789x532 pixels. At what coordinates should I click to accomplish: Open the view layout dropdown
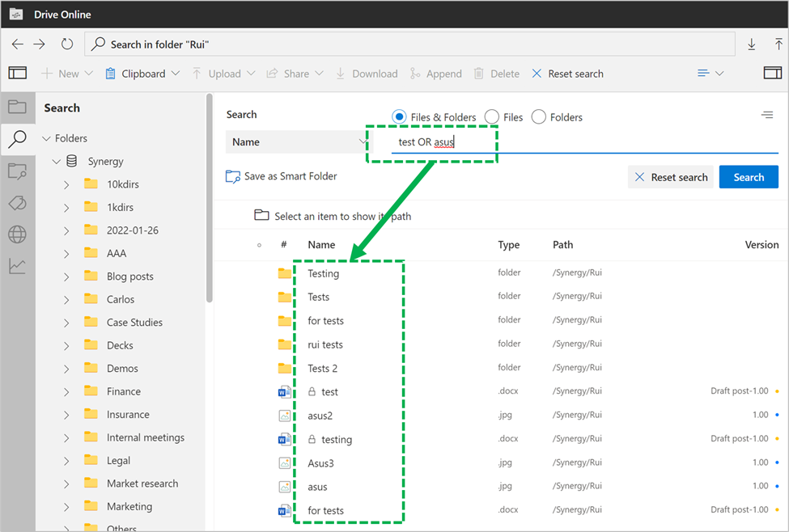(711, 74)
